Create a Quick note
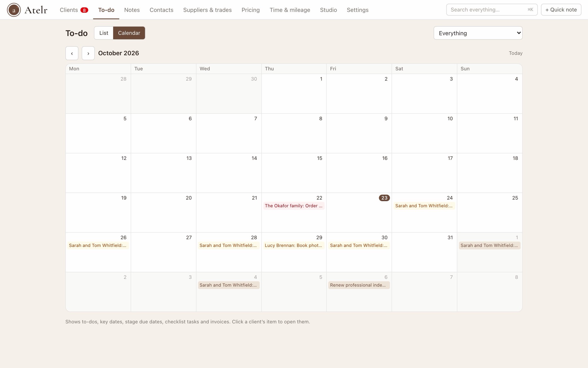This screenshot has width=588, height=368. pyautogui.click(x=561, y=10)
